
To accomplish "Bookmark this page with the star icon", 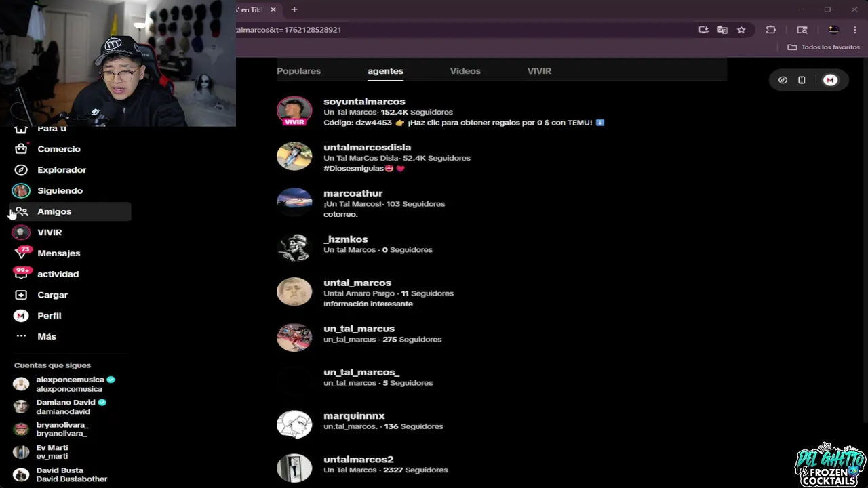I will [x=741, y=30].
